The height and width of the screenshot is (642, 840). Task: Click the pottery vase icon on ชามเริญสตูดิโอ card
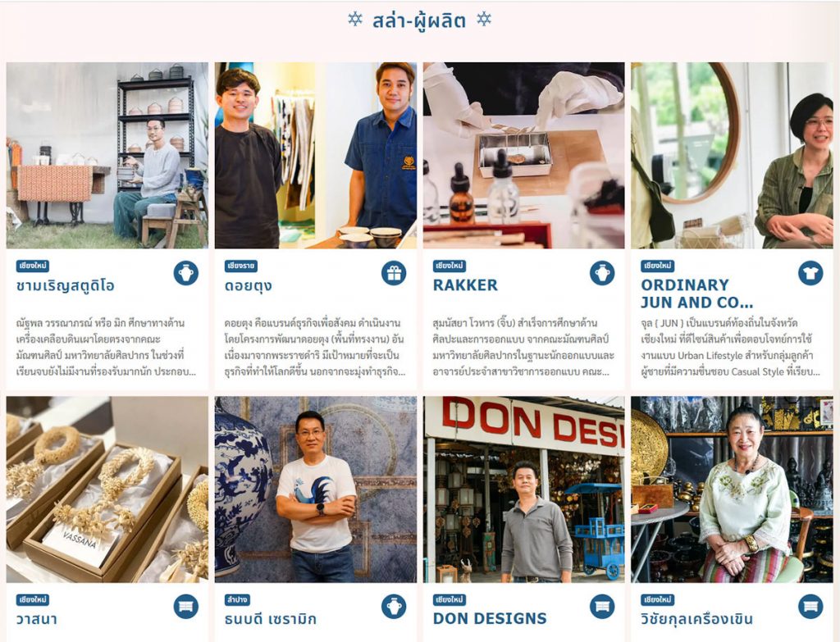186,273
